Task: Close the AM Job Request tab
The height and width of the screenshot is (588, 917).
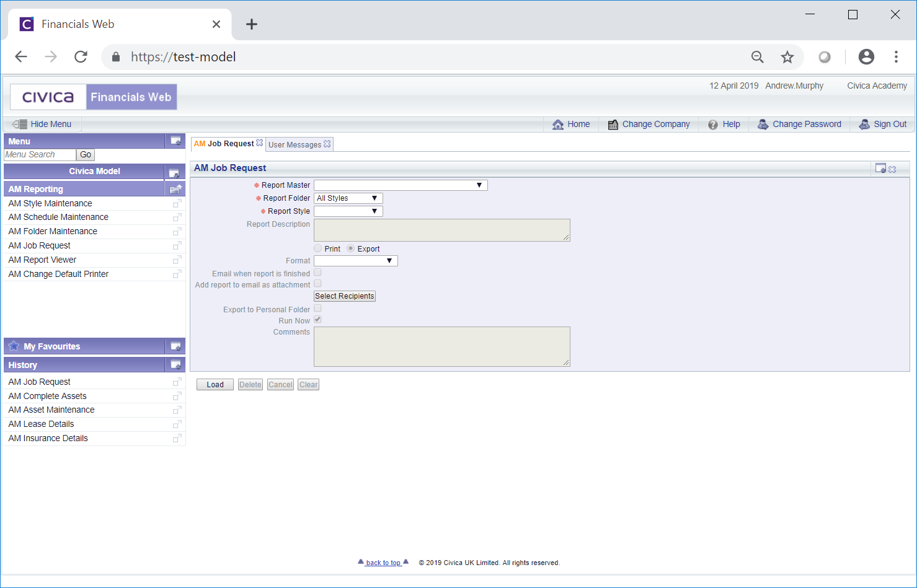Action: [260, 143]
